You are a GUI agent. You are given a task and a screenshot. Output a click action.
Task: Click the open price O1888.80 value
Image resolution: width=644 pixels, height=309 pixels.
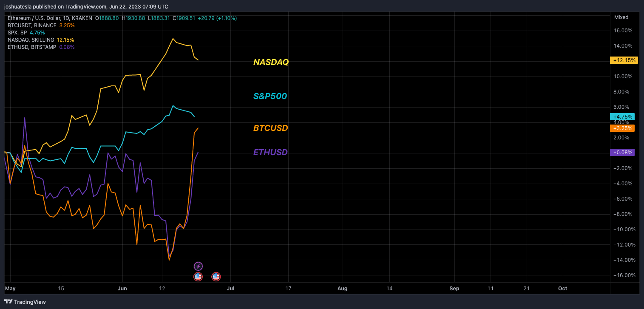point(107,18)
